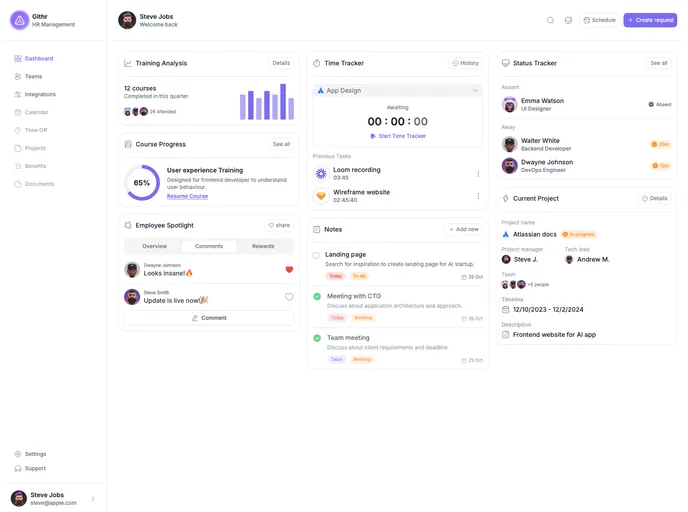Open the search icon in header

550,20
